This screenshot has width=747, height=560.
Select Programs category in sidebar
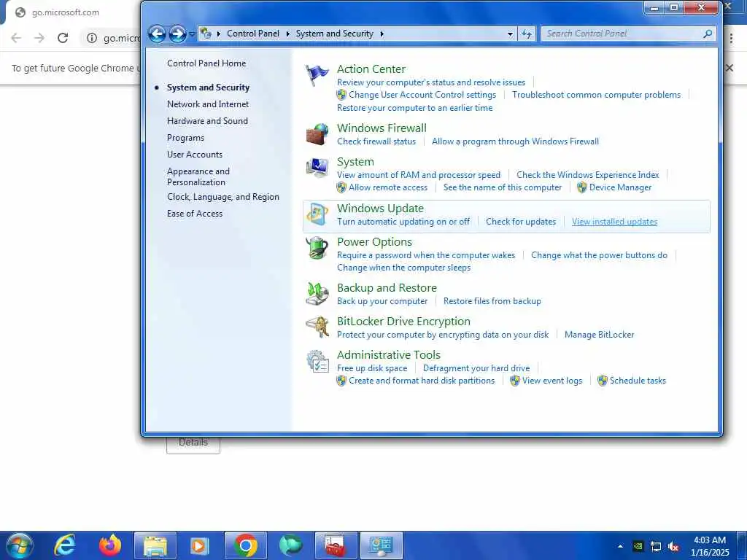[185, 138]
